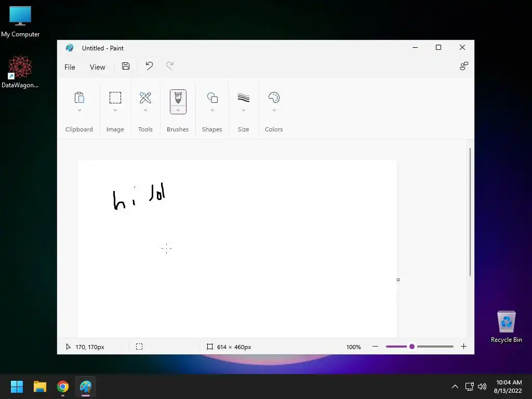Viewport: 532px width, 399px height.
Task: Click the Save floppy disk icon
Action: coord(126,66)
